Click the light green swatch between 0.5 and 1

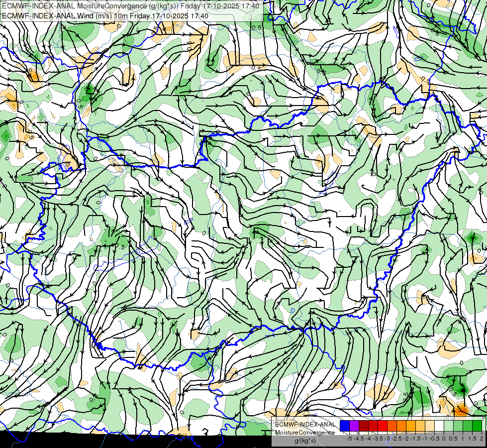click(458, 426)
